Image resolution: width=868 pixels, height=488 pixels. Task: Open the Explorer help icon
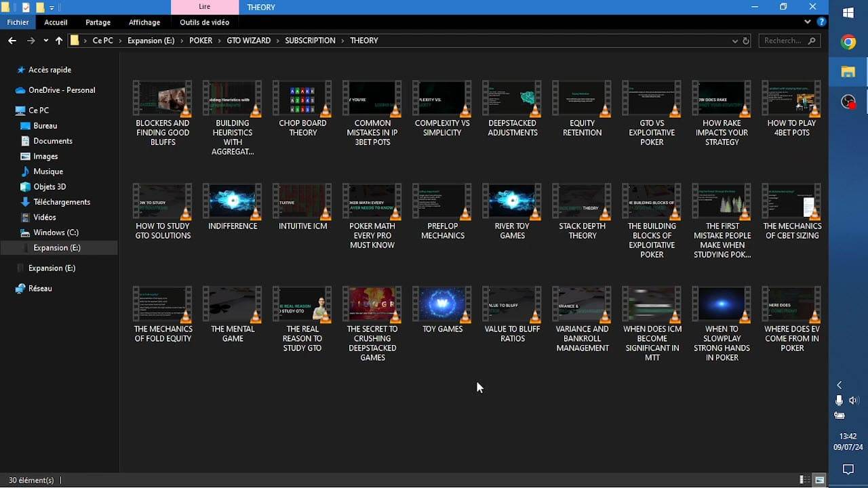coord(821,22)
